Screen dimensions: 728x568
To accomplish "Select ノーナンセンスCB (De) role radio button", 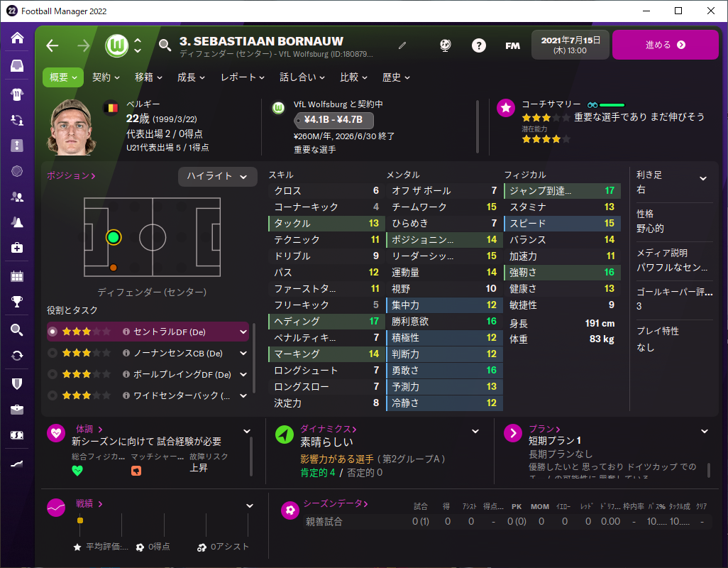I will tap(53, 353).
